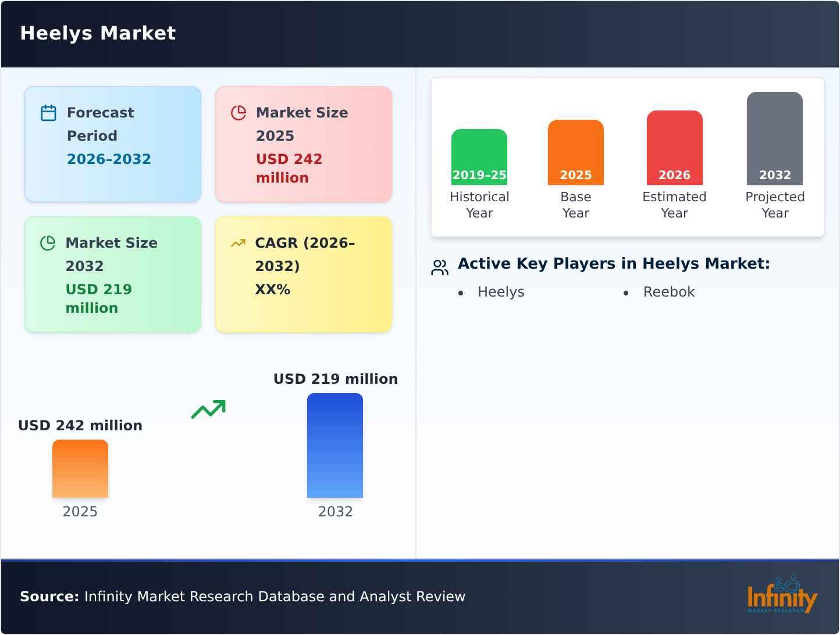Click the Infinity Market Research logo

click(782, 595)
